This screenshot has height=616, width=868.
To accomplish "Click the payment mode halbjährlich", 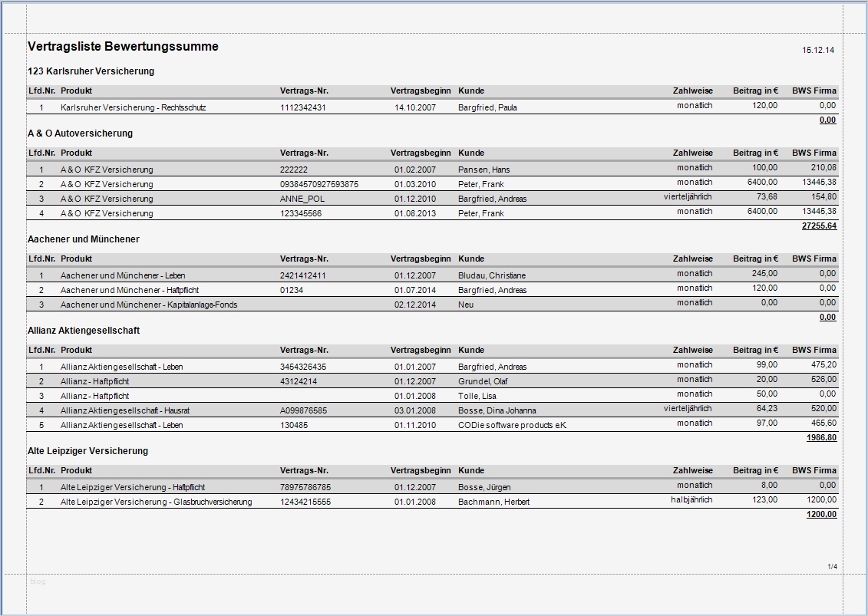I will 691,499.
